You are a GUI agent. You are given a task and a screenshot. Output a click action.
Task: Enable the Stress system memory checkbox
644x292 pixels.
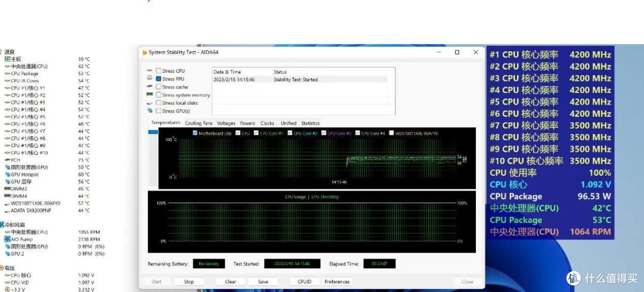coord(159,95)
